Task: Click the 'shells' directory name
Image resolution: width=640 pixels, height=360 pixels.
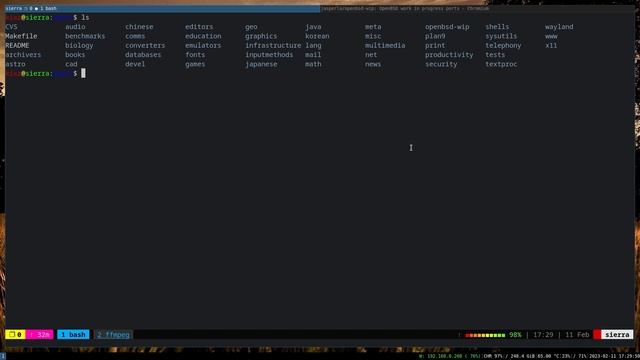Action: pos(497,27)
